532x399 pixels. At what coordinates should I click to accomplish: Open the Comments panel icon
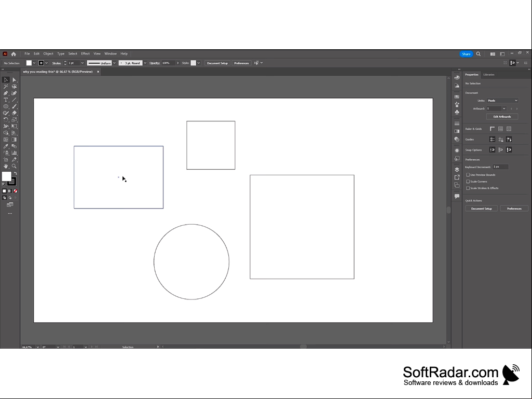click(x=457, y=196)
